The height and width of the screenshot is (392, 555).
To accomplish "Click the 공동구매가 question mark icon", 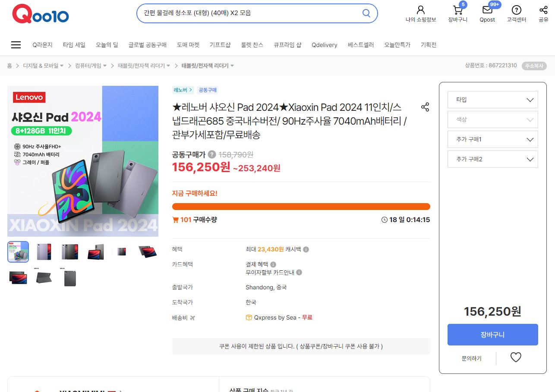I will [x=212, y=154].
